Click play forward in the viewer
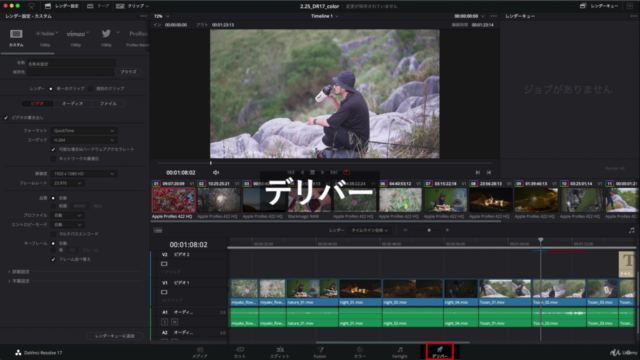640x360 pixels. [x=322, y=172]
